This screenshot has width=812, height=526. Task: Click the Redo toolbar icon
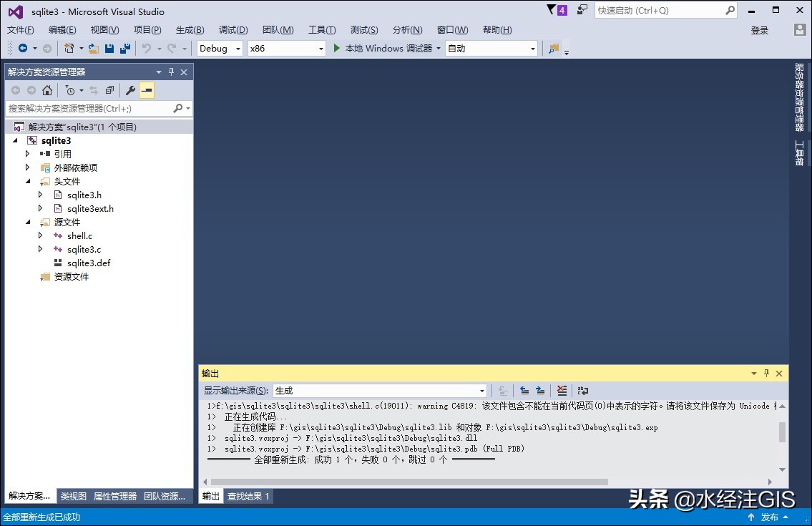click(172, 48)
